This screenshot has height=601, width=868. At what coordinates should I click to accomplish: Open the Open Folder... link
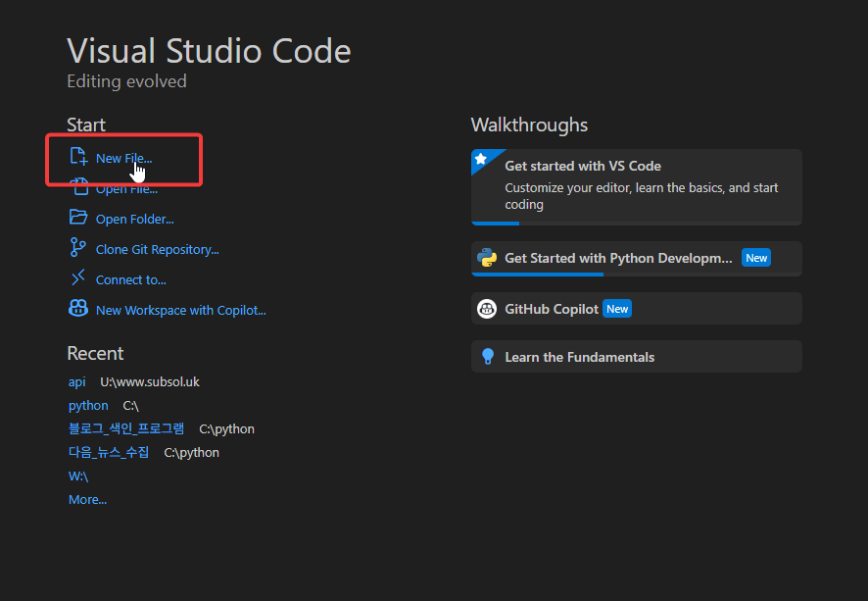tap(134, 220)
